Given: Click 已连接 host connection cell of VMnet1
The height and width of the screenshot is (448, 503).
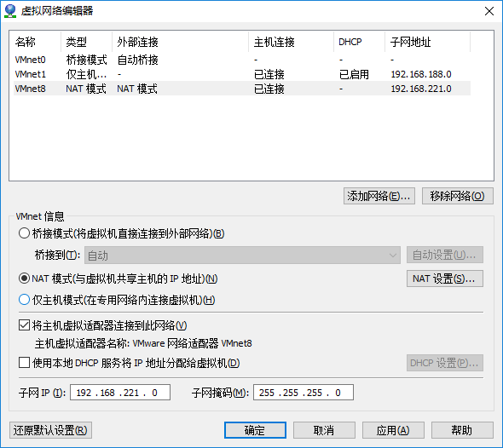Looking at the screenshot, I should coord(269,74).
